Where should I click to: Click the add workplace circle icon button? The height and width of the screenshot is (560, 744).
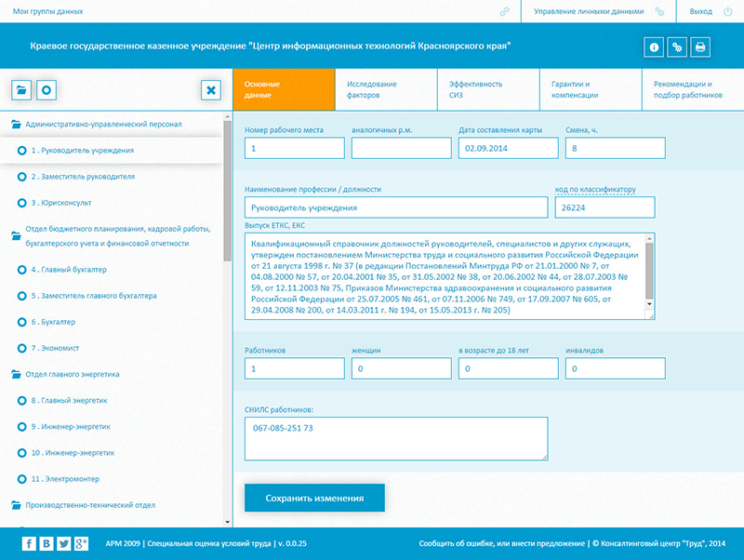click(x=46, y=89)
